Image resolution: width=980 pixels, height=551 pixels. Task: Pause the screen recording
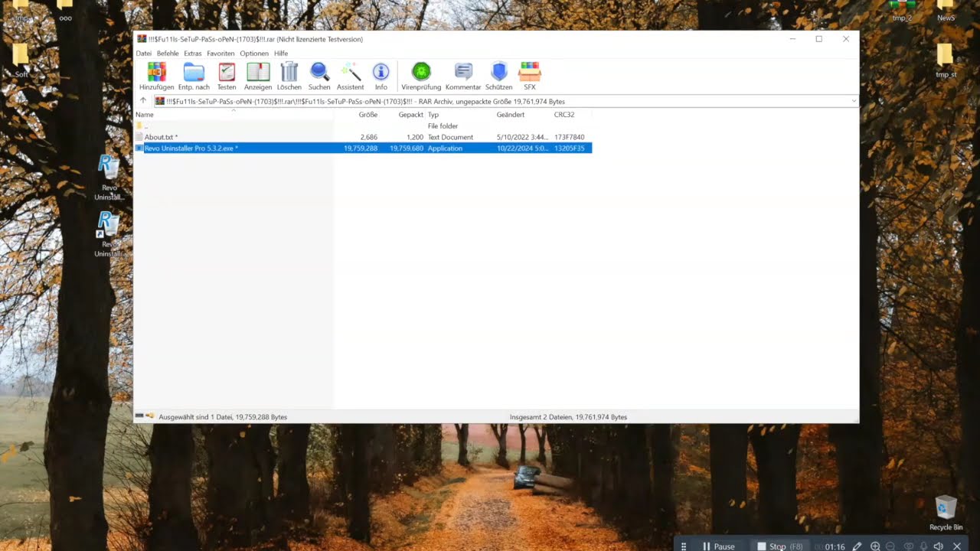(x=718, y=546)
